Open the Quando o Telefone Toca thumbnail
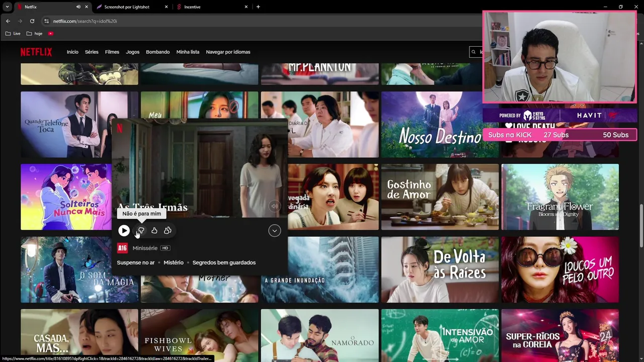The image size is (644, 362). point(65,124)
